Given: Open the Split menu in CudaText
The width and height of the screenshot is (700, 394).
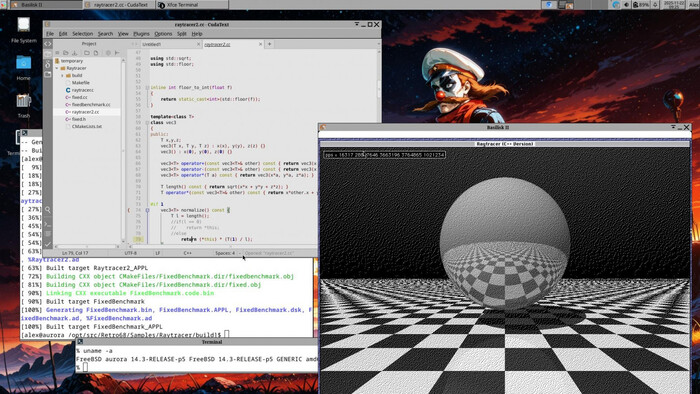Looking at the screenshot, I should (182, 34).
